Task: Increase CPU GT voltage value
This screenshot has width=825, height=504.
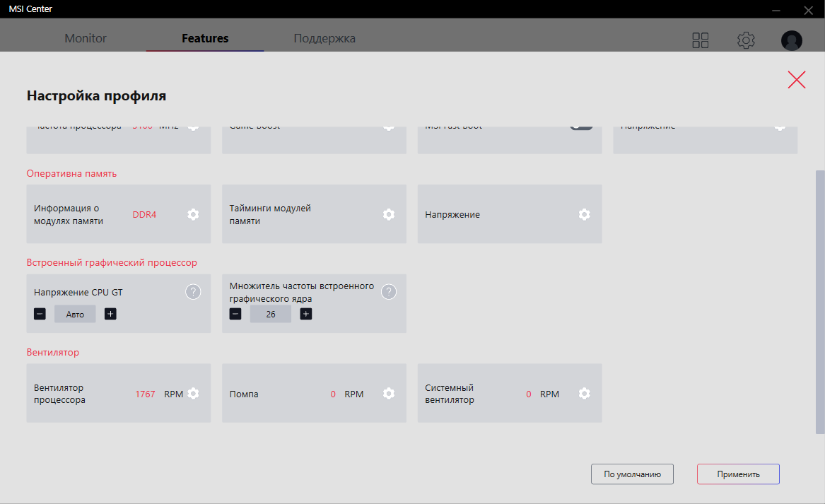Action: [110, 314]
